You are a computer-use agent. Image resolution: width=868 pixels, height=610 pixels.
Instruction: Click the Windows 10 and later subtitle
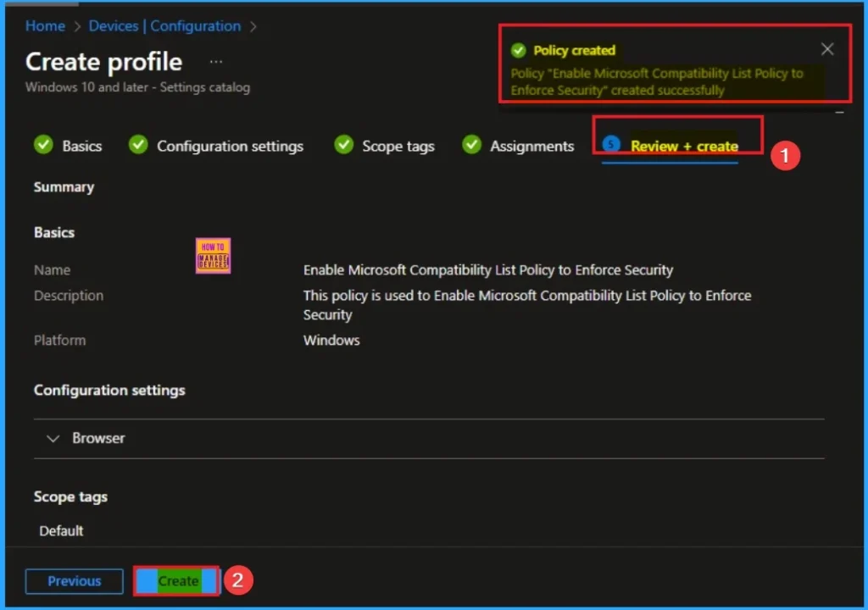pos(137,87)
